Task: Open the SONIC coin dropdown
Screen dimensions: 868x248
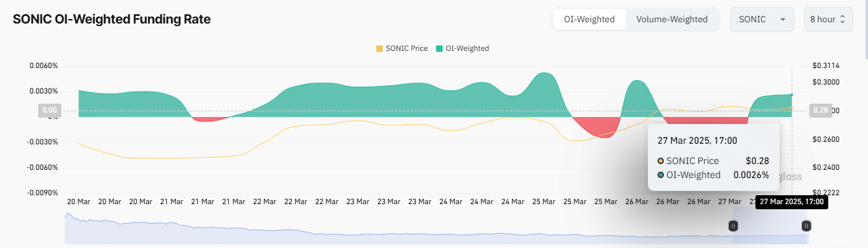Action: click(762, 19)
